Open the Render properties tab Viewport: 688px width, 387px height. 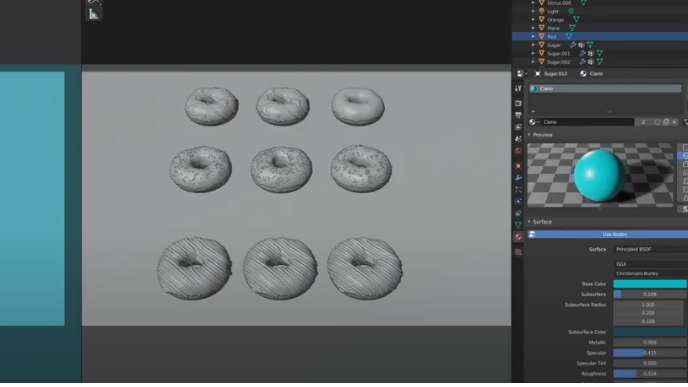click(x=518, y=103)
